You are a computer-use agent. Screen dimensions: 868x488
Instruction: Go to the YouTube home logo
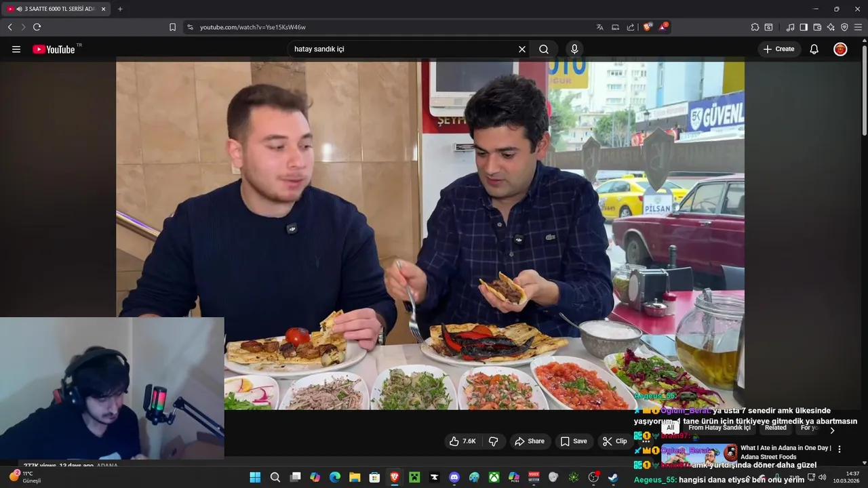click(54, 49)
